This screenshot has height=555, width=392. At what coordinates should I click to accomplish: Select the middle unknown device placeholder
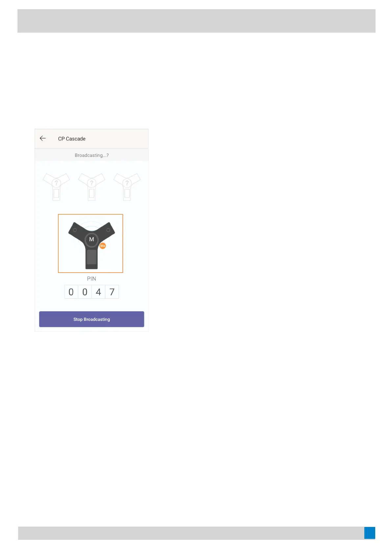click(x=92, y=187)
